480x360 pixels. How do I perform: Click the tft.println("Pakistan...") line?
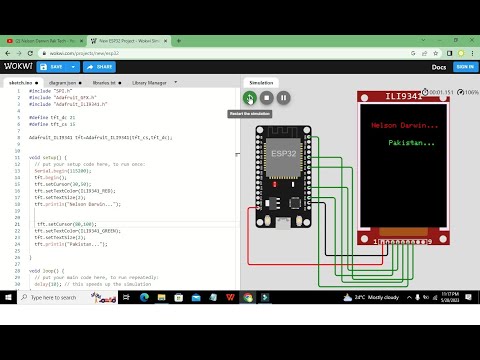pos(71,244)
